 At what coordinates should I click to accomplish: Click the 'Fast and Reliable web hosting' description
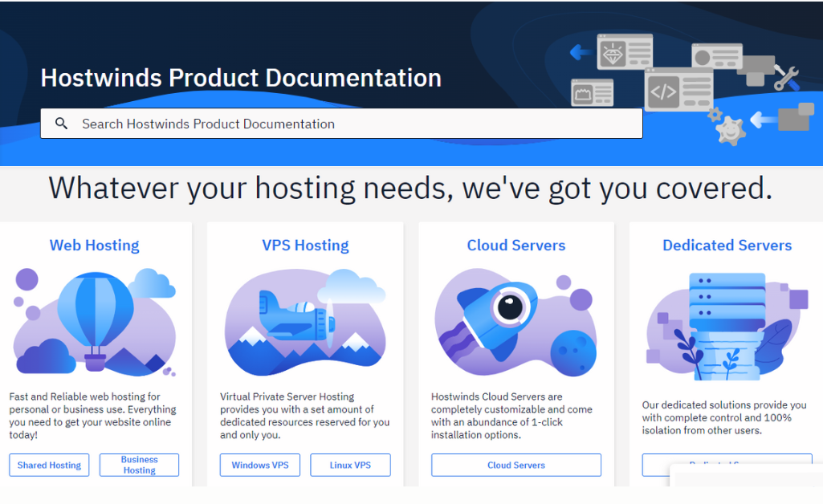tap(93, 416)
